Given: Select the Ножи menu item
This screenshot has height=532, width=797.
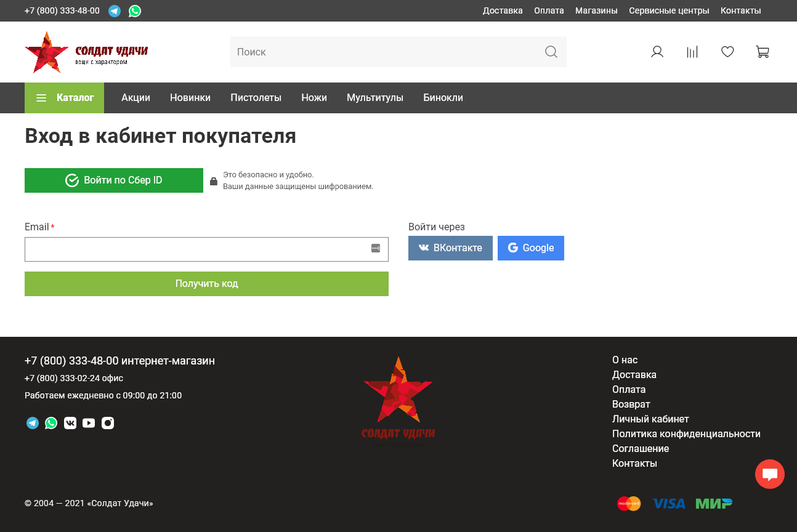Looking at the screenshot, I should pos(314,97).
